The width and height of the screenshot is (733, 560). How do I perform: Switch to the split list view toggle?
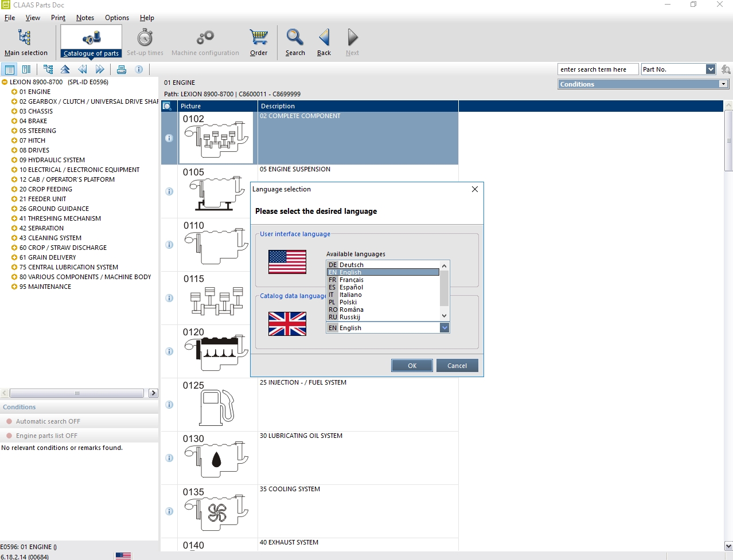coord(26,69)
